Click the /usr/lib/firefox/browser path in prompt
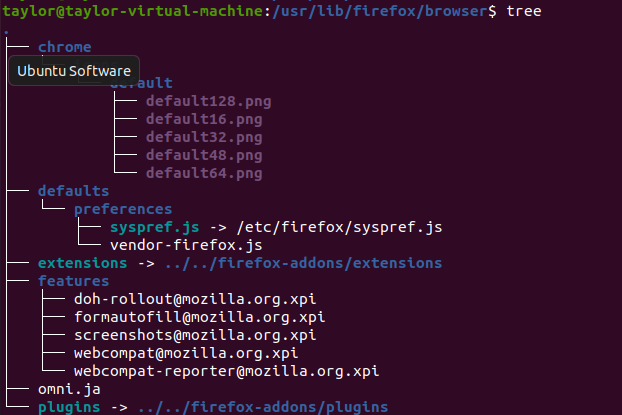622x415 pixels. tap(380, 11)
